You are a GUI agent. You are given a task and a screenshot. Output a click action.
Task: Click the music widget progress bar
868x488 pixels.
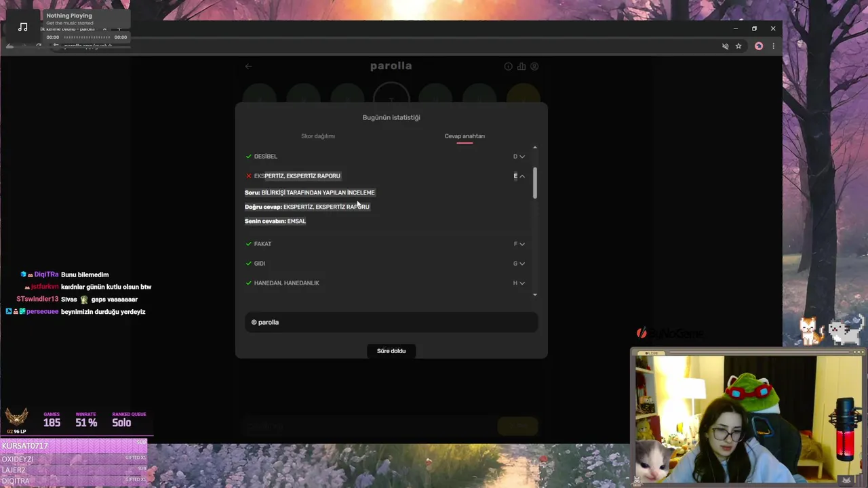[86, 37]
